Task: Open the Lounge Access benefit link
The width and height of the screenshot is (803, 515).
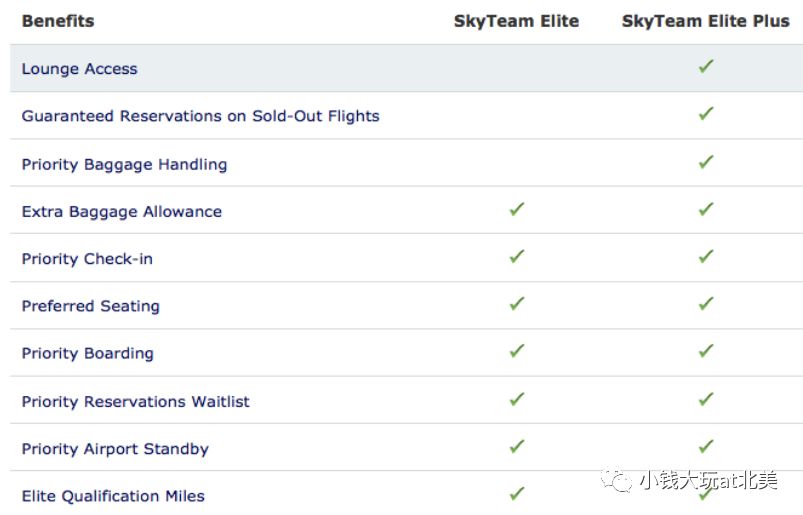Action: point(79,69)
